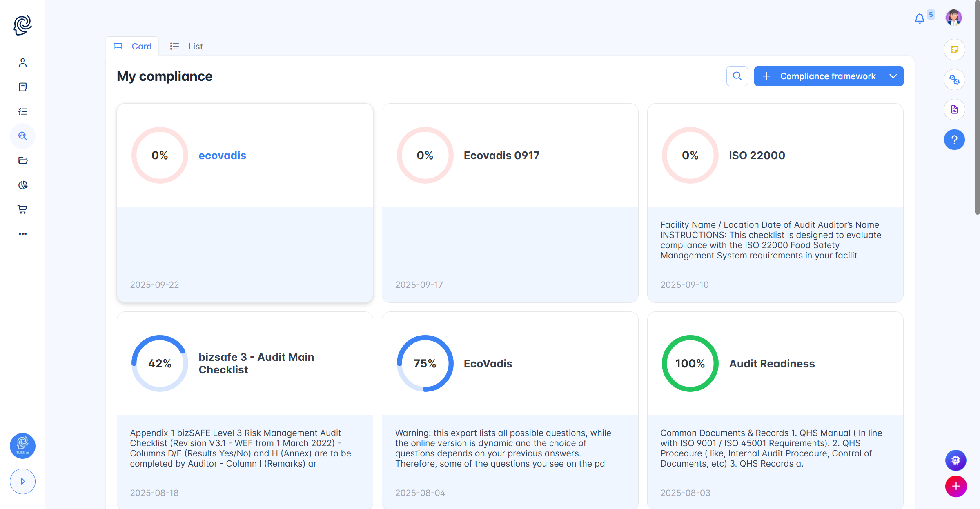Open the ecovadis framework link
Image resolution: width=980 pixels, height=509 pixels.
pyautogui.click(x=222, y=156)
